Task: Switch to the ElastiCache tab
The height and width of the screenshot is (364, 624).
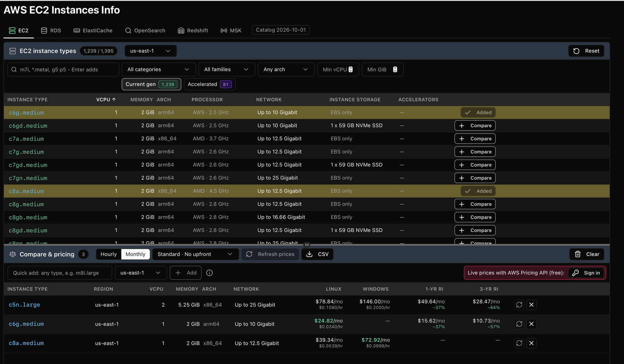Action: [93, 31]
